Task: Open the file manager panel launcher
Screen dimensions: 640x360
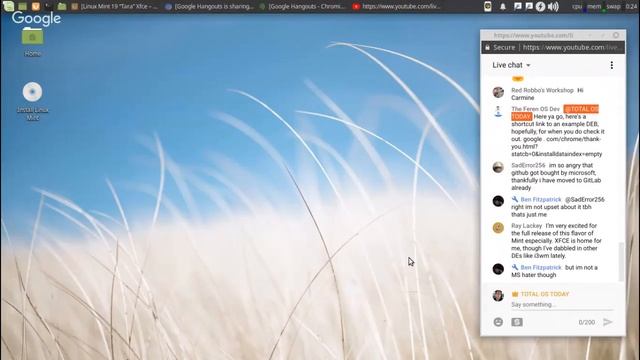Action: coord(62,7)
